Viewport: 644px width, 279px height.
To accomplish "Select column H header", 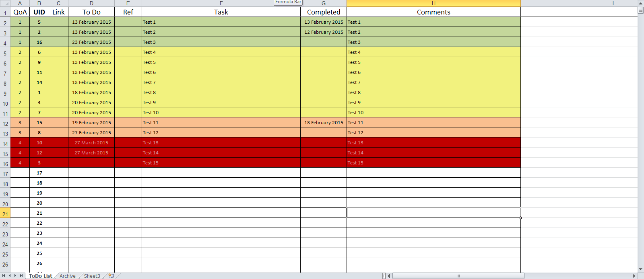I will click(433, 3).
